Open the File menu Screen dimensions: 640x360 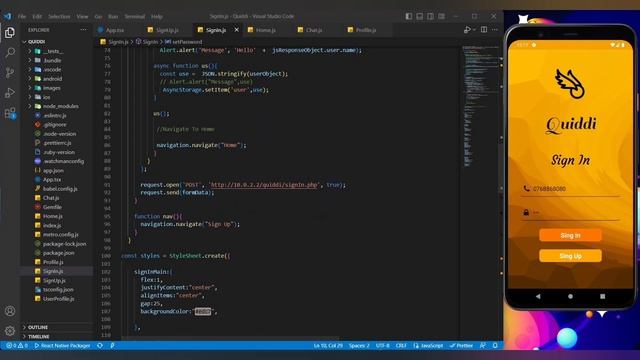coord(22,16)
